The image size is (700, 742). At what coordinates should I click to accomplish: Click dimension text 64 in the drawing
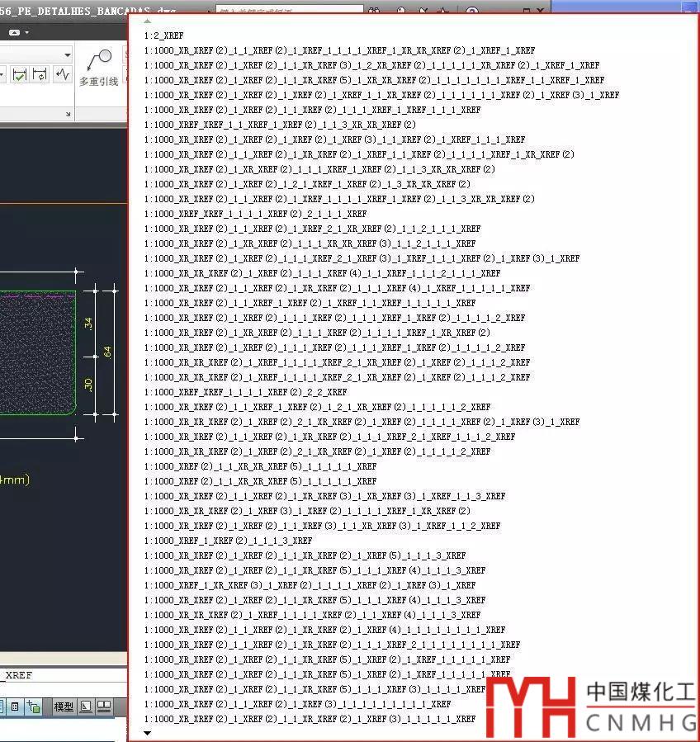[x=107, y=352]
